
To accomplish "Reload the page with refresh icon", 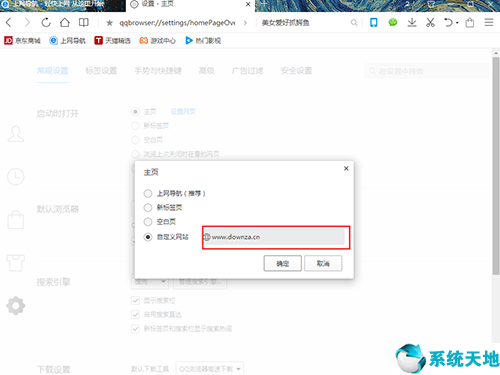I will (46, 23).
